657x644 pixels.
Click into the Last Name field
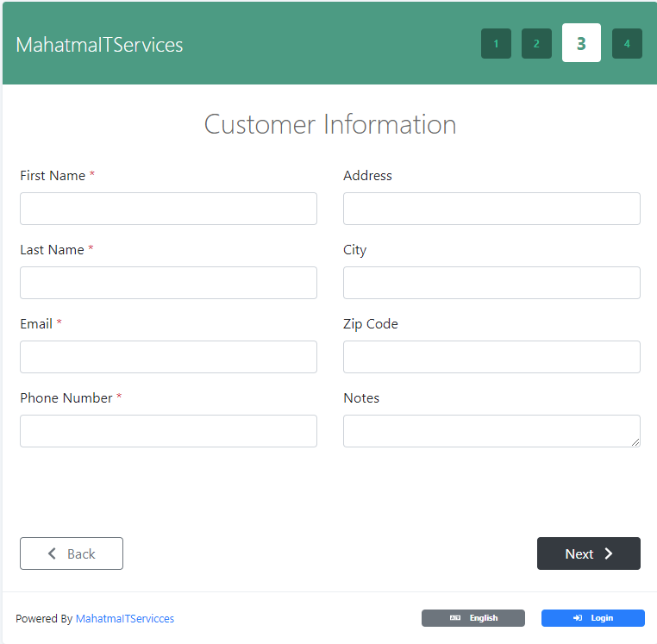coord(168,283)
